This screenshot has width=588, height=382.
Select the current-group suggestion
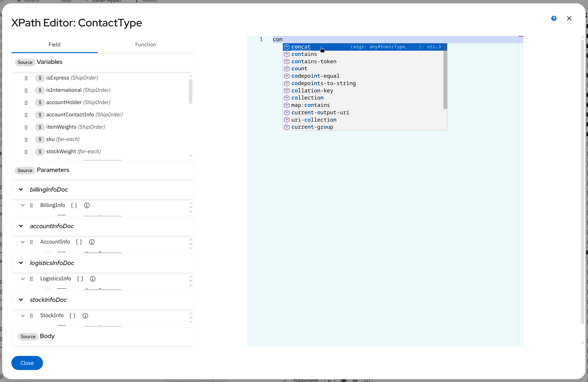pos(363,127)
